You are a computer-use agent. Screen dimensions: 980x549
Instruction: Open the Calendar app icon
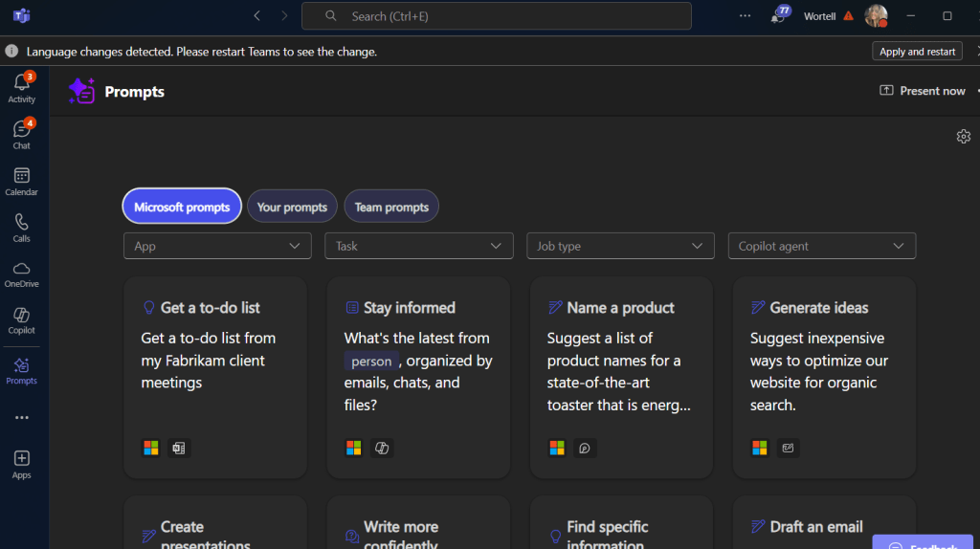coord(21,181)
